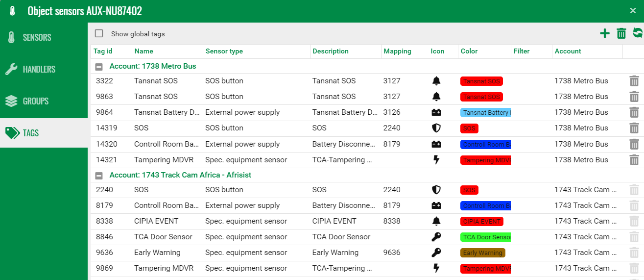Click green TCA Door Sensor color label
The width and height of the screenshot is (644, 280).
pos(485,237)
